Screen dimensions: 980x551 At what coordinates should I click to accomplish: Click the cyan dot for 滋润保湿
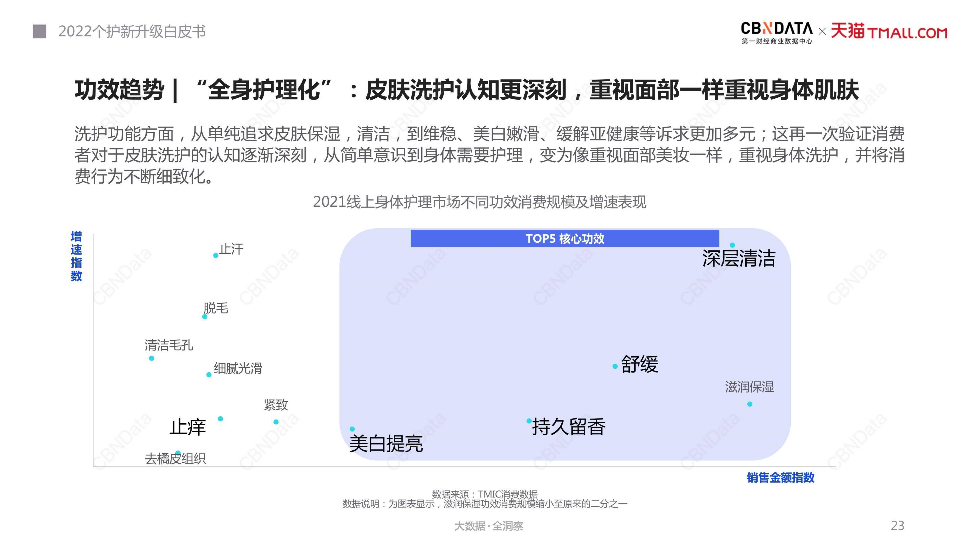point(750,404)
